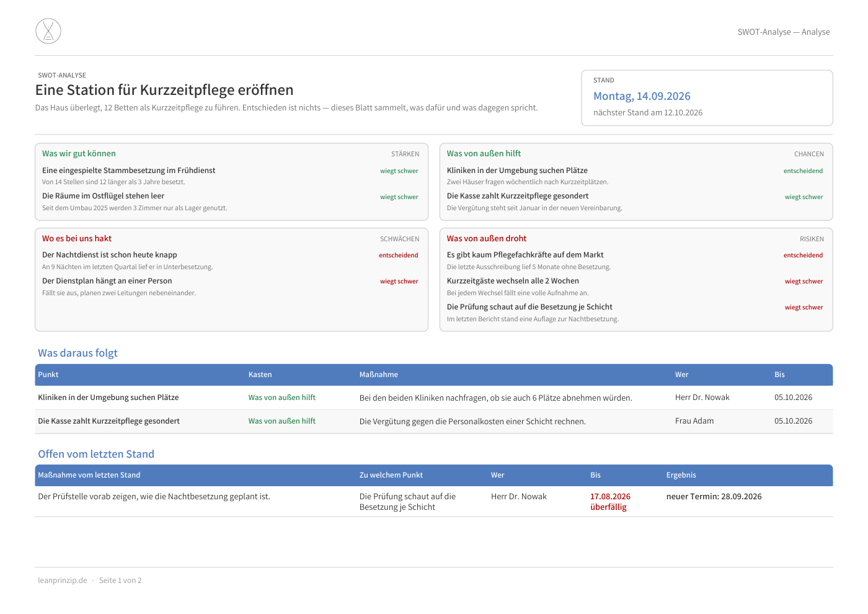Screen dimensions: 868x614
Task: Select 'Die Prüfung schaut auf die Besetzung je Schicht' in Risiken
Action: click(x=529, y=307)
